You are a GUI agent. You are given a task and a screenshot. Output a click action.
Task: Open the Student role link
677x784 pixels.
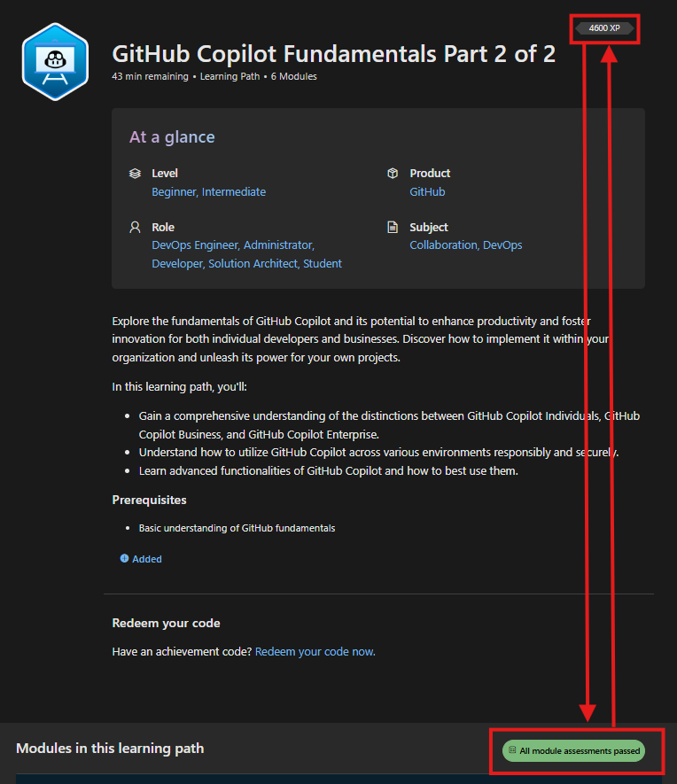pos(323,263)
